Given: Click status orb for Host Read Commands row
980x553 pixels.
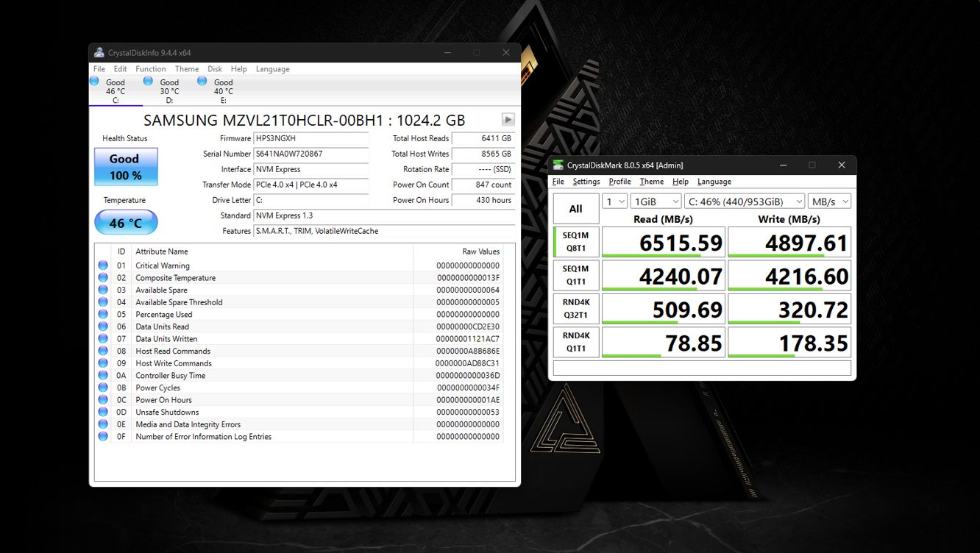Looking at the screenshot, I should point(103,351).
